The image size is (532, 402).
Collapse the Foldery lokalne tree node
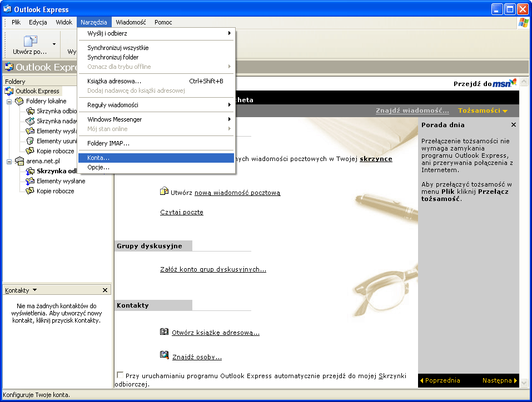[x=9, y=102]
